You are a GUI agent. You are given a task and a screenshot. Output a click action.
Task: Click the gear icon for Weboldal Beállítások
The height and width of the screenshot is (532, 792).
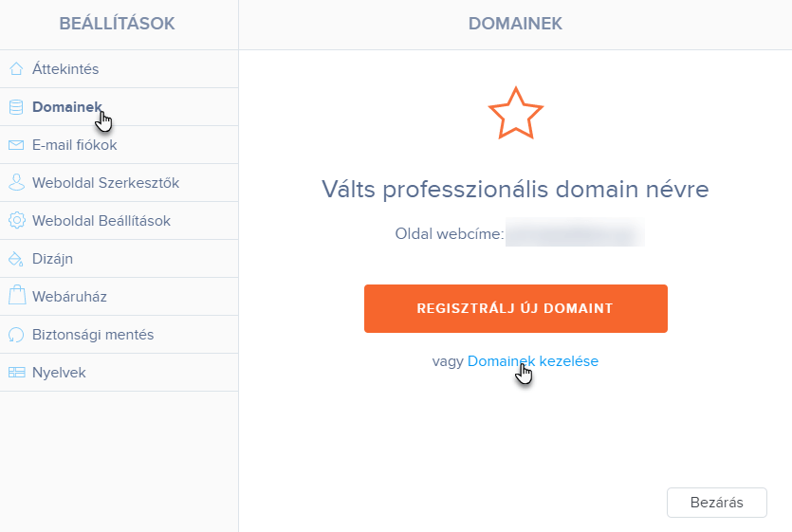(x=17, y=220)
